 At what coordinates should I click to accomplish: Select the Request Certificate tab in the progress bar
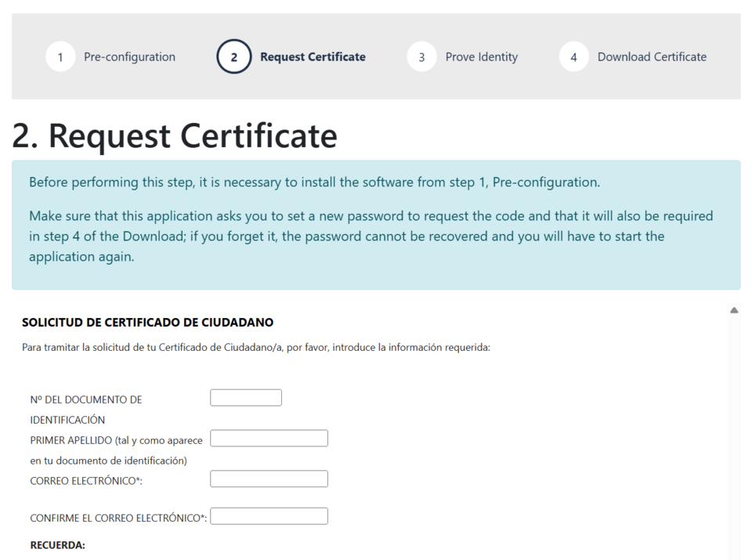(312, 56)
